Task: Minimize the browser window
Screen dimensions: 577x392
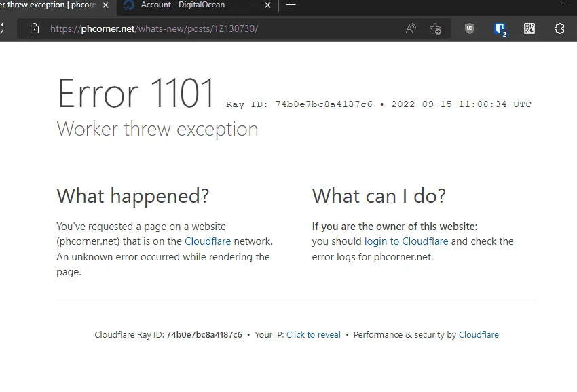Action: coord(566,5)
